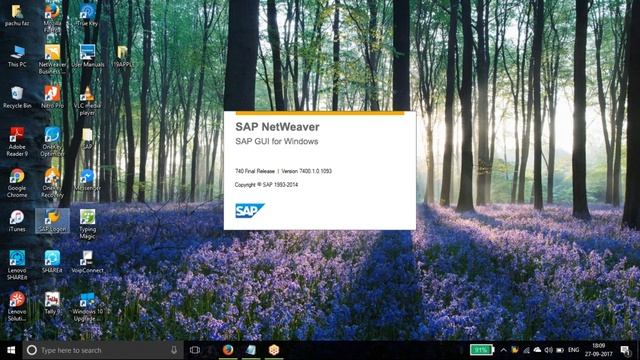Open This PC on the desktop

click(17, 56)
